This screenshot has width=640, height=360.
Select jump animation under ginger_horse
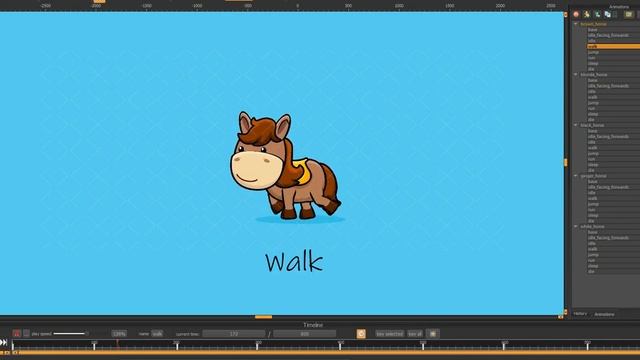point(613,204)
